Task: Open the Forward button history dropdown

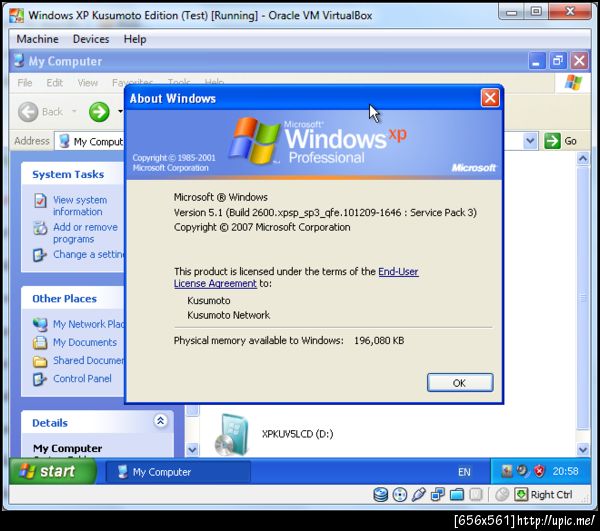Action: pyautogui.click(x=120, y=112)
